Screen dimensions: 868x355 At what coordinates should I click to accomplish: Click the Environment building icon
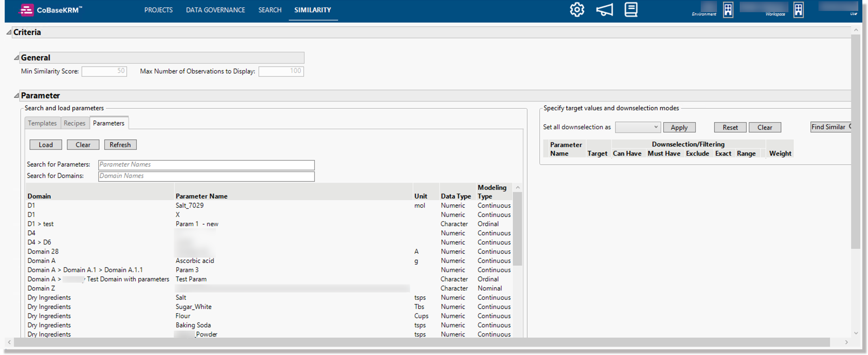point(728,10)
